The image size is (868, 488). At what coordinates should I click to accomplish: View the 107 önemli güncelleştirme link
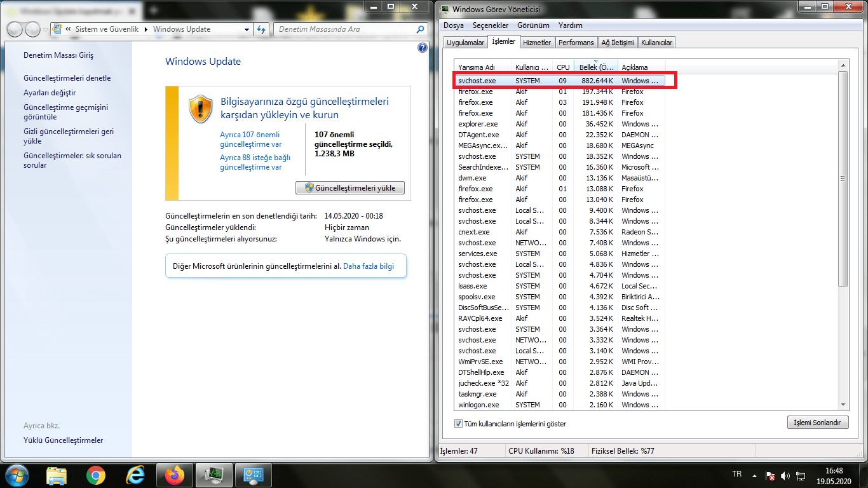click(250, 140)
